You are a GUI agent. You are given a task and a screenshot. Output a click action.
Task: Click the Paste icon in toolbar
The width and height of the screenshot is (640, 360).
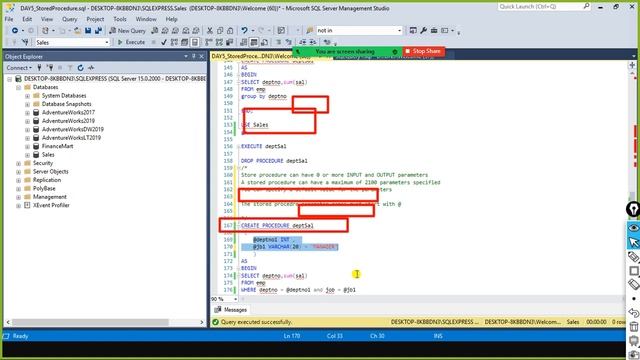(x=230, y=31)
